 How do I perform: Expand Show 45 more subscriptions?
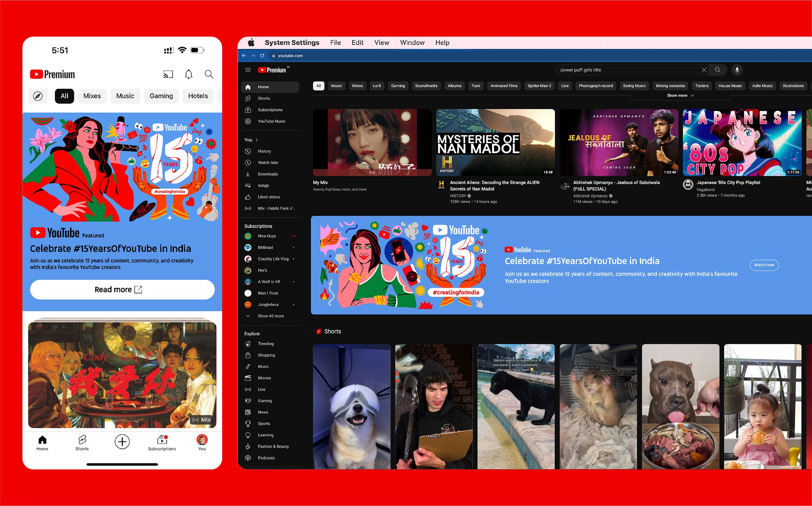[x=271, y=316]
